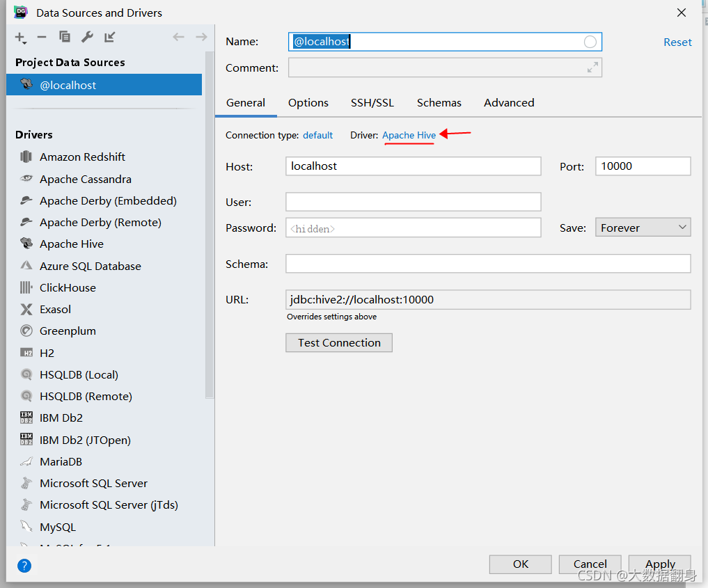Screen dimensions: 708x588
Task: Click the Apache Hive driver icon in the list
Action: [26, 244]
